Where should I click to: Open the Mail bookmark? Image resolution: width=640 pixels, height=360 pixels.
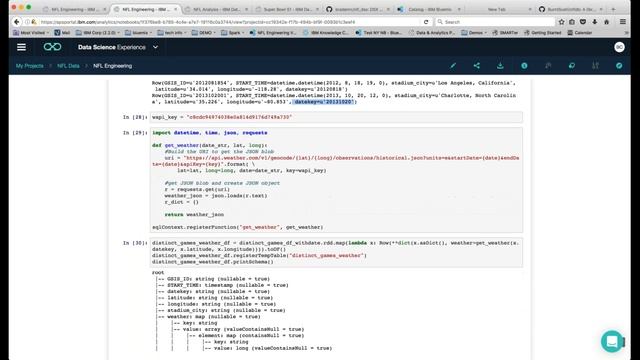(x=62, y=33)
